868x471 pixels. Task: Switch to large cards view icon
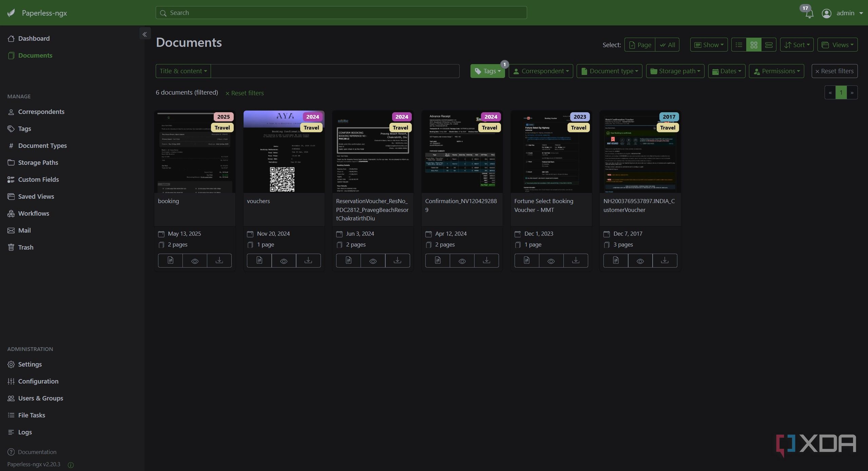[769, 45]
